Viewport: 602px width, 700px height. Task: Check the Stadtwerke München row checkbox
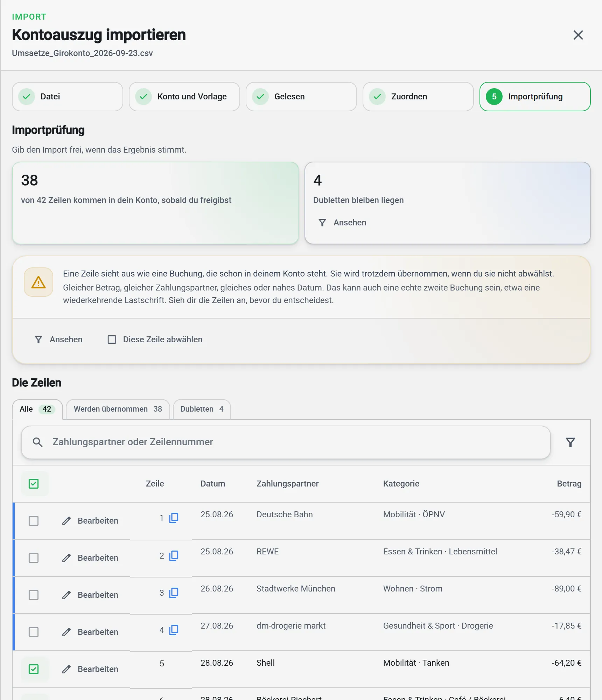point(34,595)
